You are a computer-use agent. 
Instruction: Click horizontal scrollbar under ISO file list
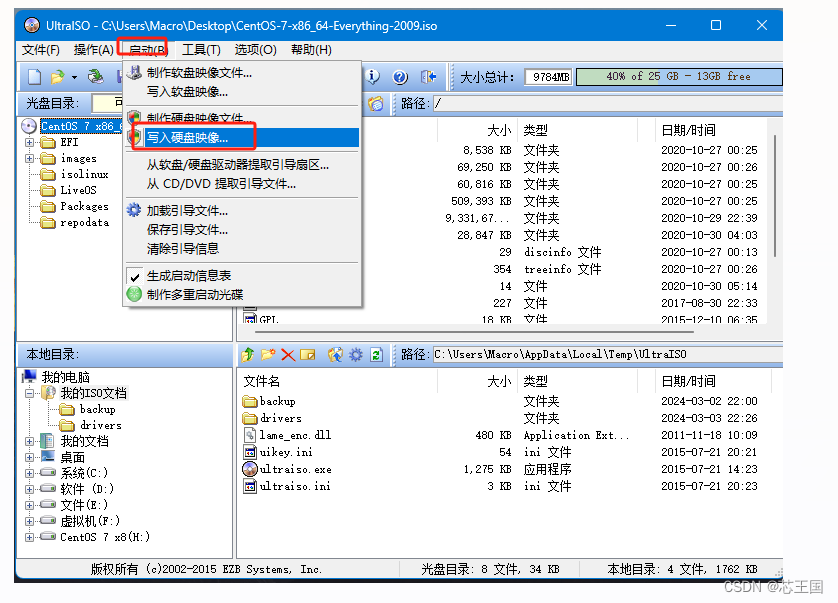(474, 331)
